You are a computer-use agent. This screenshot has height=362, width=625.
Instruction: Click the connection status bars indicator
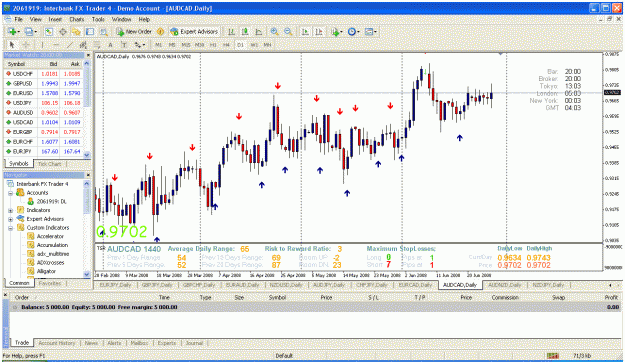pyautogui.click(x=552, y=355)
